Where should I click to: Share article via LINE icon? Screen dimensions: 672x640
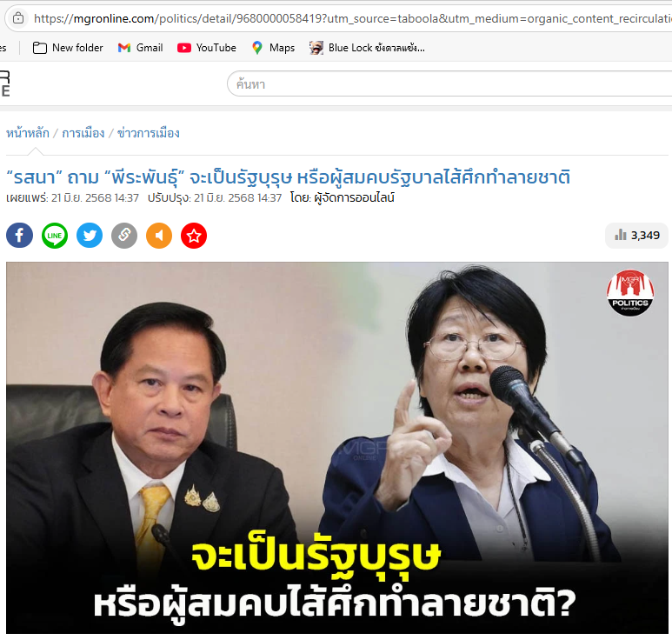[x=55, y=236]
